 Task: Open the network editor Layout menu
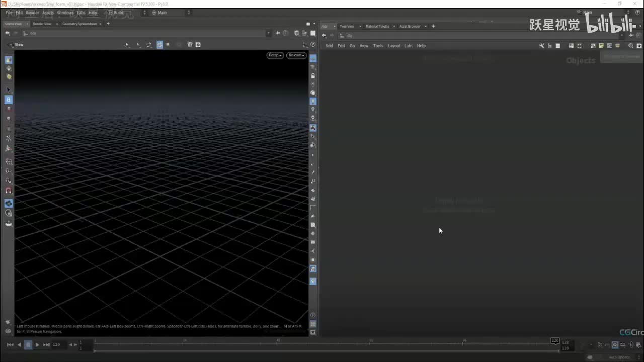(x=394, y=46)
